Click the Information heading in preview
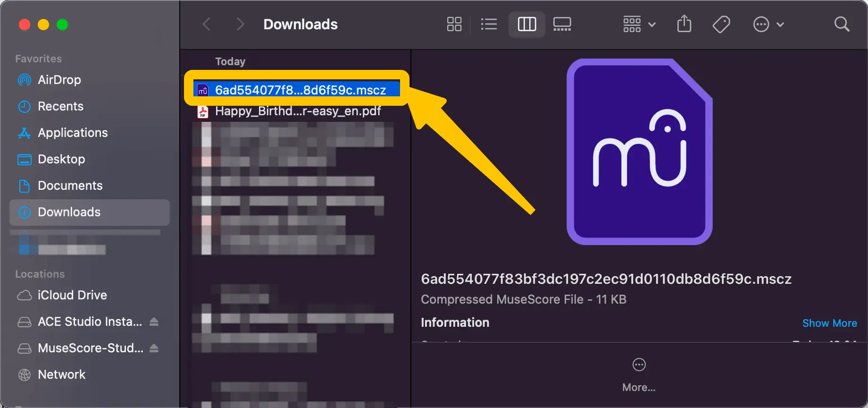The height and width of the screenshot is (408, 868). coord(455,323)
